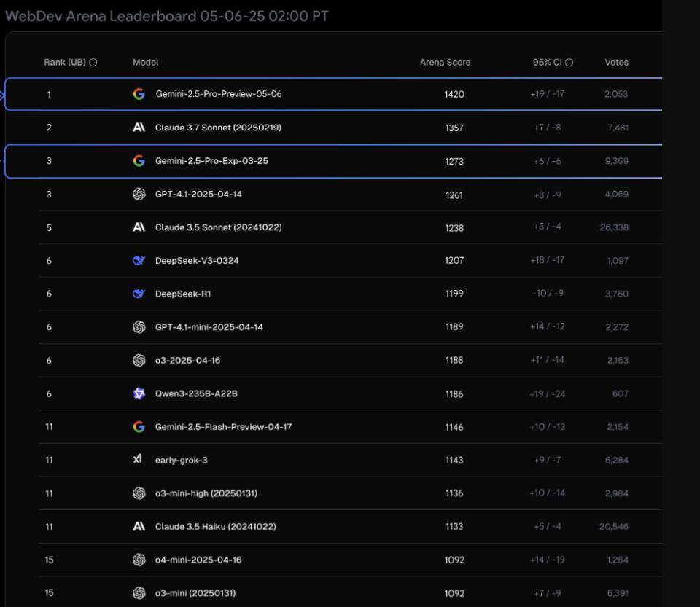
Task: Select the Qwen3-235B-A22B model name
Action: point(196,393)
